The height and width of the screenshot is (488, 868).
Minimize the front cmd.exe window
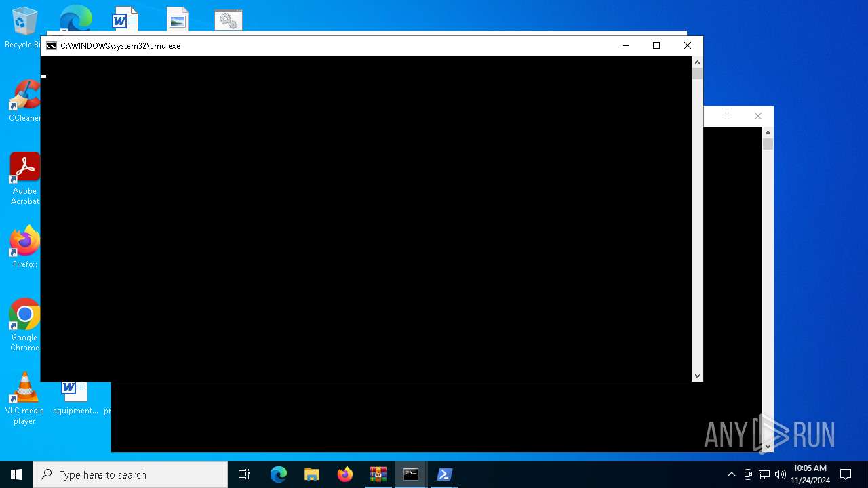[625, 45]
